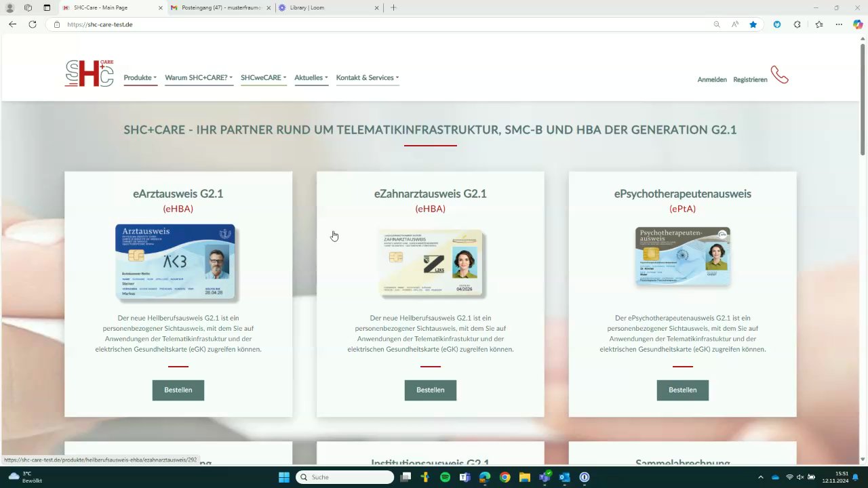Open the browser profile avatar

(x=9, y=7)
